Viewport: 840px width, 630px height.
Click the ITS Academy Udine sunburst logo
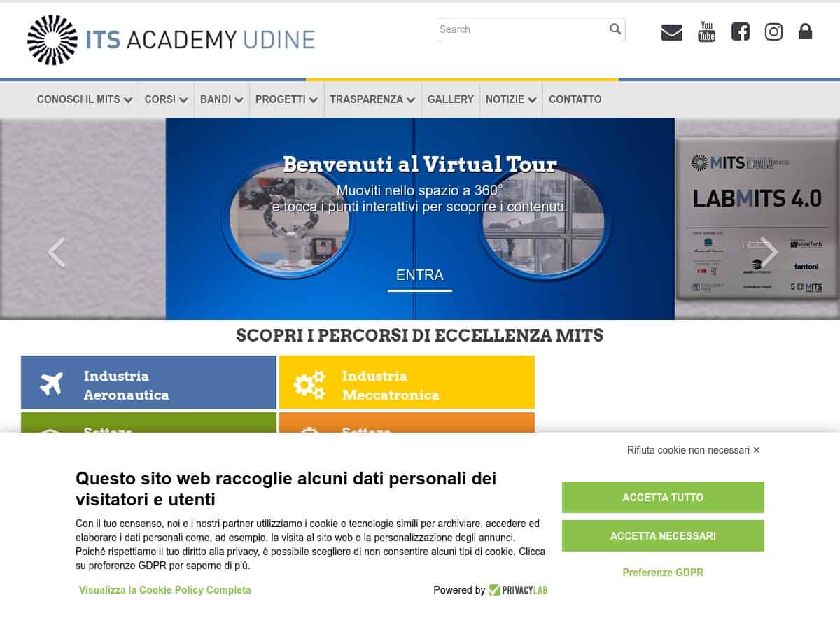pyautogui.click(x=52, y=40)
